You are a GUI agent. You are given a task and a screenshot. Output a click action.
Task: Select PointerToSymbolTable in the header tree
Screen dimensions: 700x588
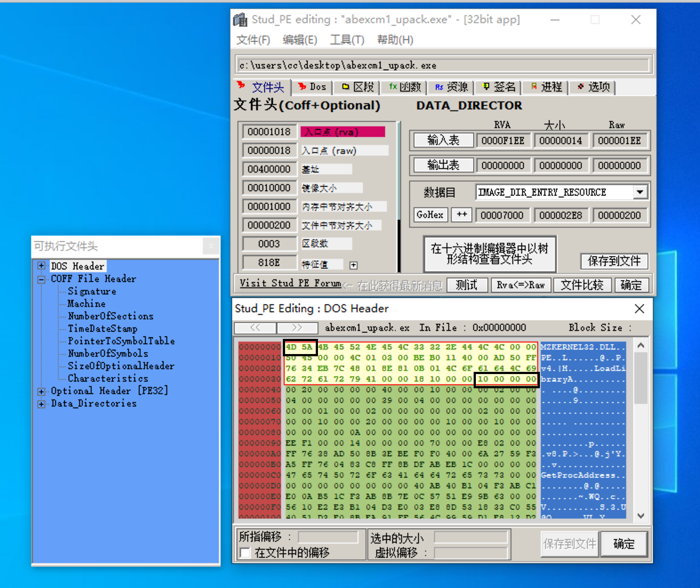tap(121, 341)
